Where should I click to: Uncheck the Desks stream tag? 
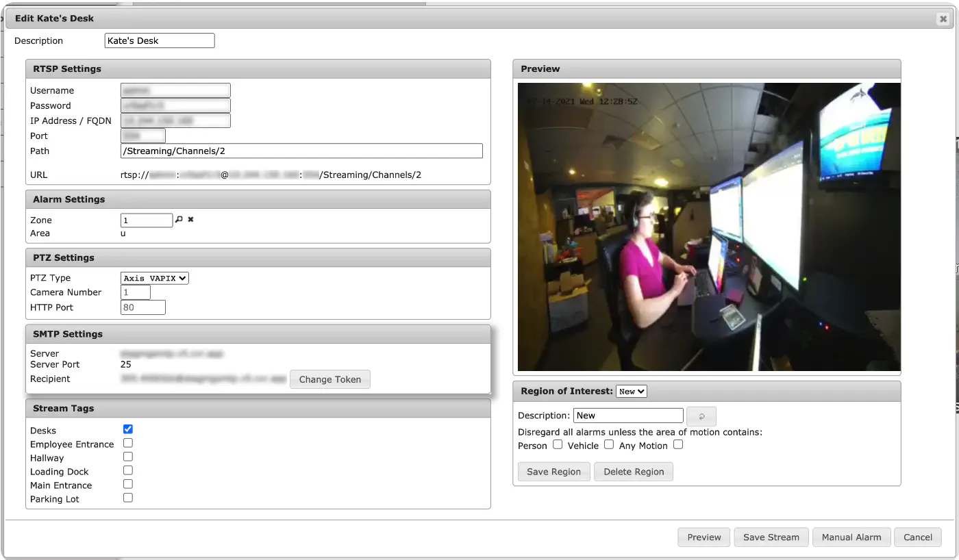coord(128,429)
